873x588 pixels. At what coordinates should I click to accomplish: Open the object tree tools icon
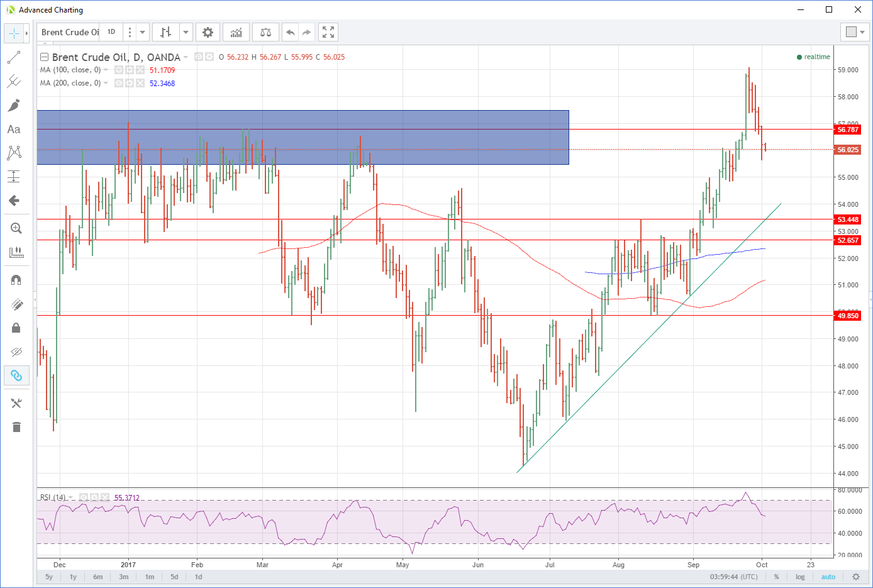(16, 403)
